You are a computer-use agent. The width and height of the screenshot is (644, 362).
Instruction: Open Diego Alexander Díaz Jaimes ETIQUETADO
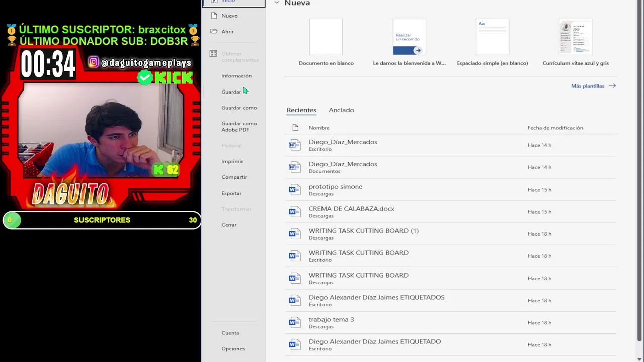pyautogui.click(x=451, y=344)
